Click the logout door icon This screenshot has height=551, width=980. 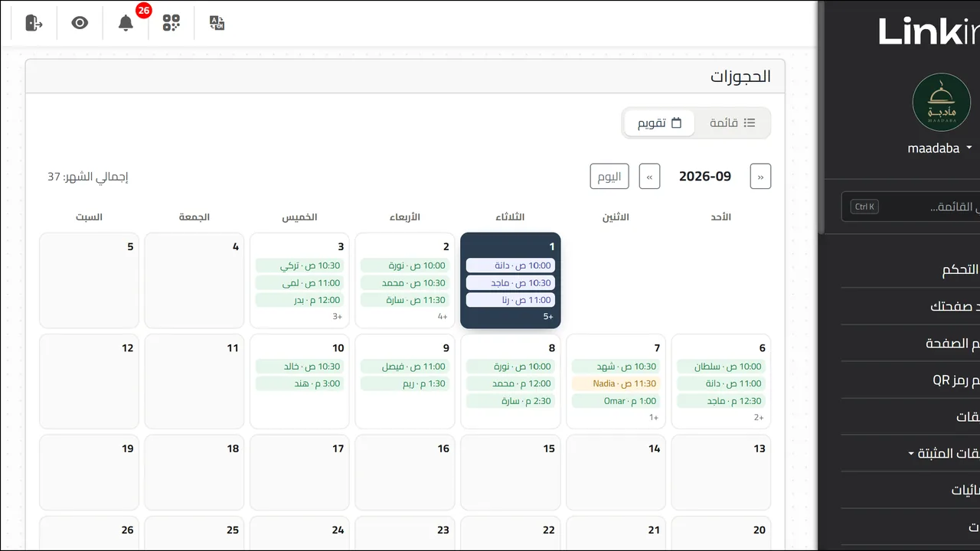[x=34, y=23]
